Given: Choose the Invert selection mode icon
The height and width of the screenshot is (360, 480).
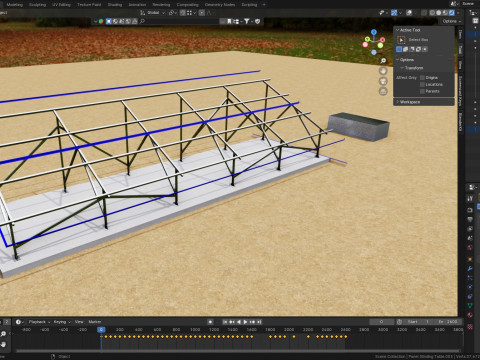Looking at the screenshot, I should click(x=418, y=49).
